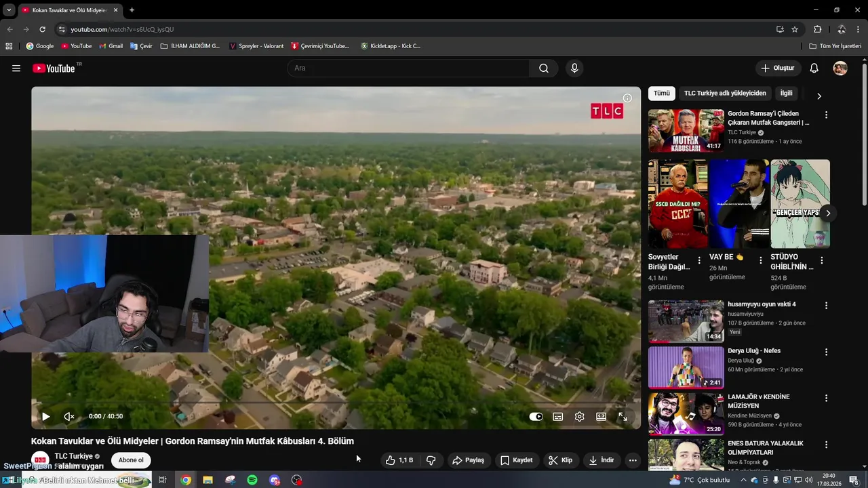Unmute the video via the speaker icon
The width and height of the screenshot is (868, 488).
[69, 417]
